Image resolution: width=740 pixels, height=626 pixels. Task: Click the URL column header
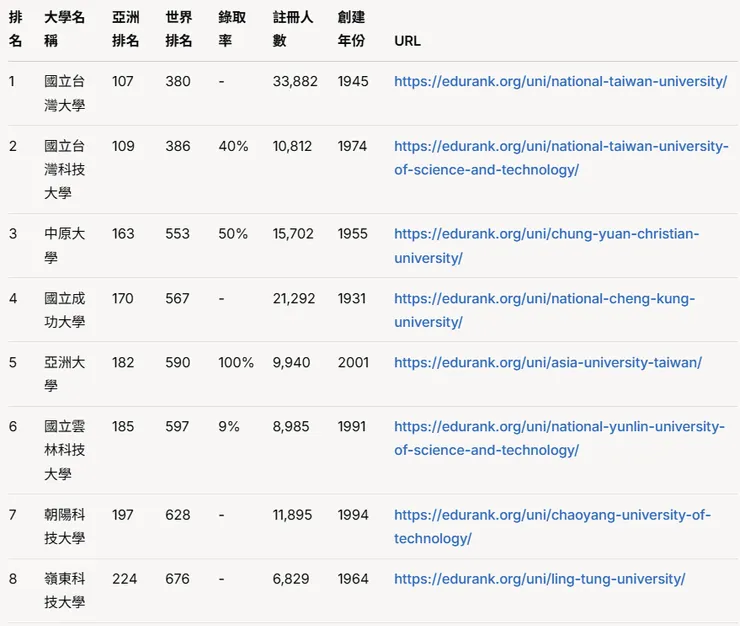pyautogui.click(x=407, y=41)
